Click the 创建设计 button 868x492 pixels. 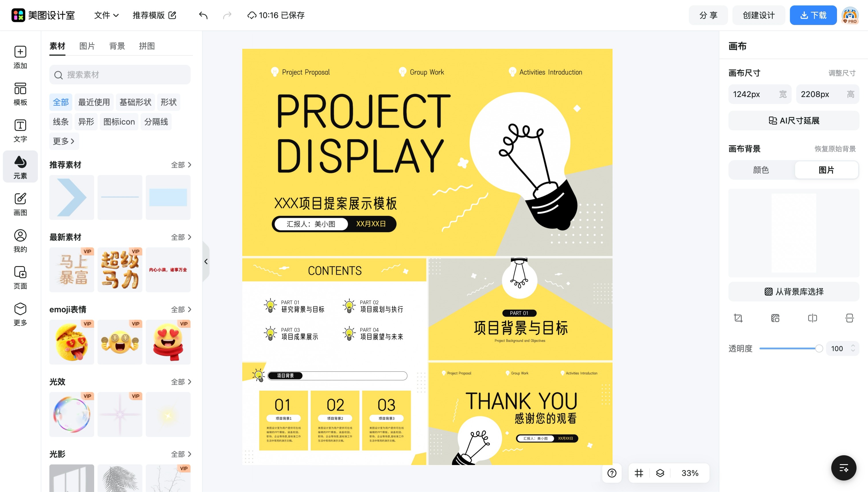(759, 15)
